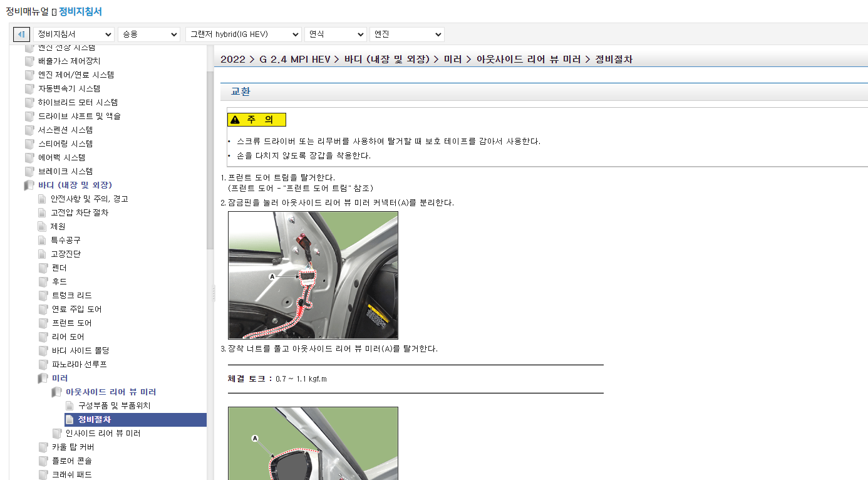
Task: Open the 연식 dropdown
Action: point(335,34)
